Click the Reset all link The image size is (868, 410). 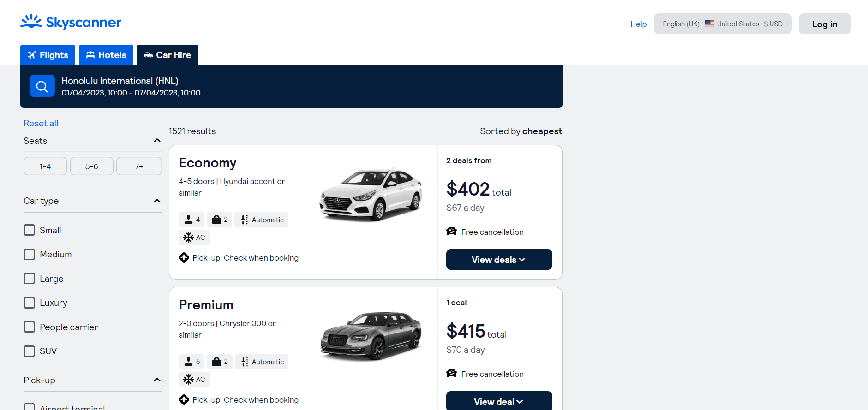(41, 123)
